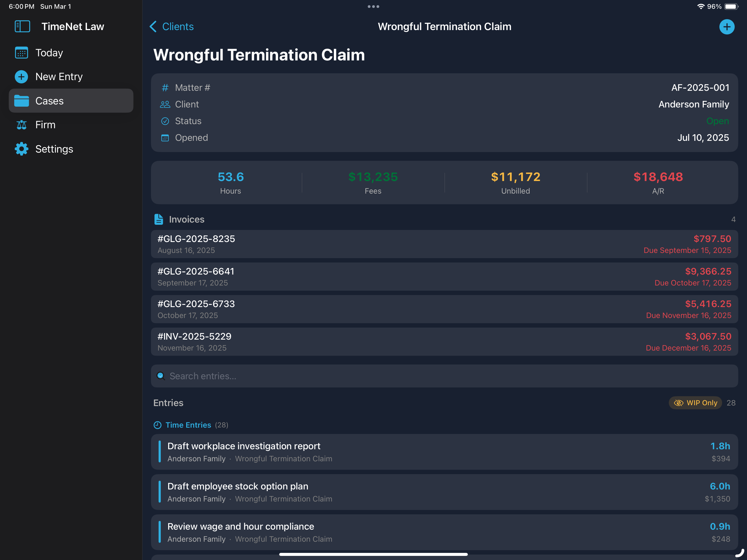Open Review wage and hour compliance entry
The width and height of the screenshot is (747, 560).
pyautogui.click(x=444, y=532)
